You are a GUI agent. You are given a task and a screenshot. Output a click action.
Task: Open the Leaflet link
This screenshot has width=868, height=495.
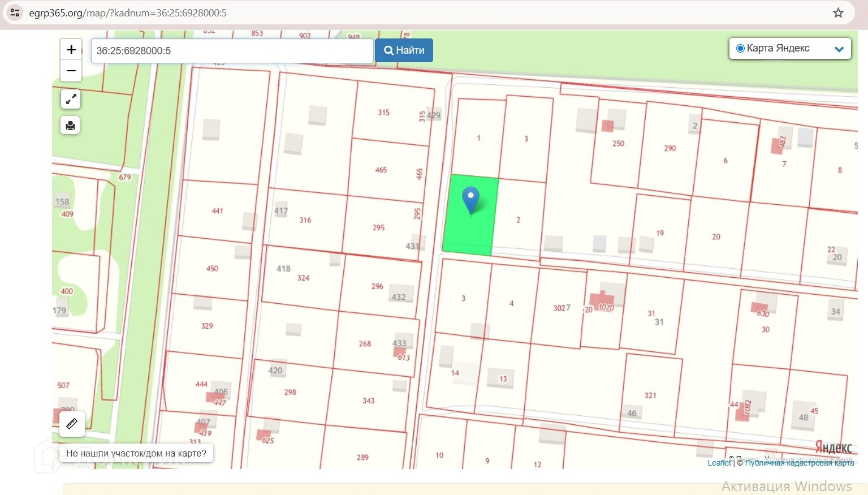719,463
